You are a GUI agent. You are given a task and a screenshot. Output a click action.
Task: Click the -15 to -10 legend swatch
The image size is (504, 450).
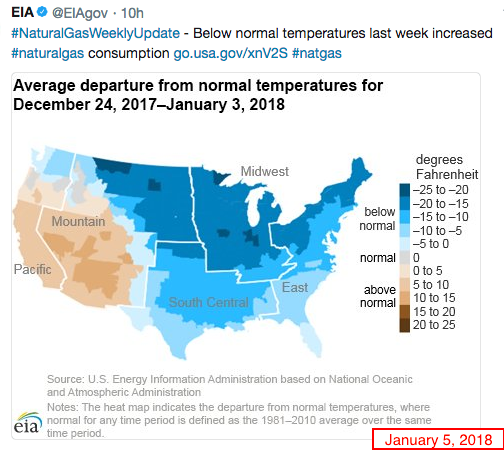click(405, 217)
